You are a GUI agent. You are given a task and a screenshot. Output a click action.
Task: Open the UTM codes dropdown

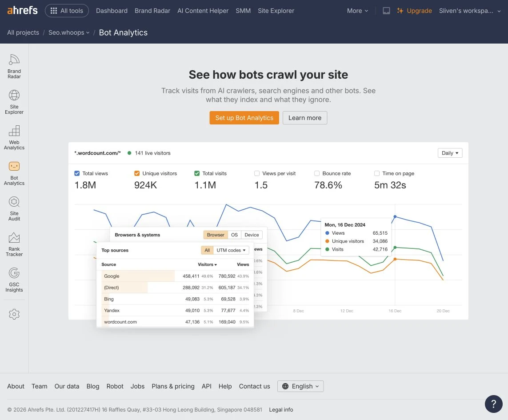[231, 250]
